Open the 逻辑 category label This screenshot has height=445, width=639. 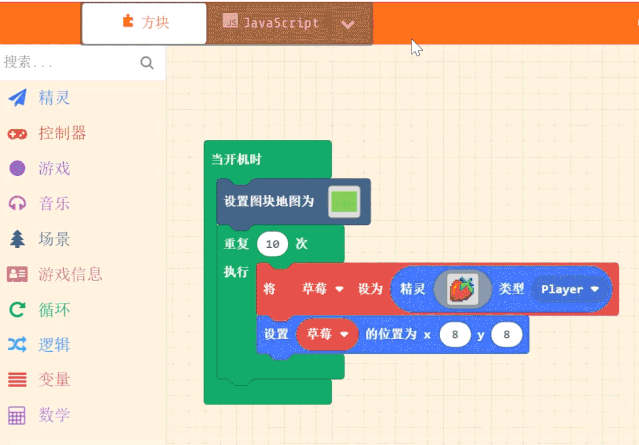(x=54, y=345)
